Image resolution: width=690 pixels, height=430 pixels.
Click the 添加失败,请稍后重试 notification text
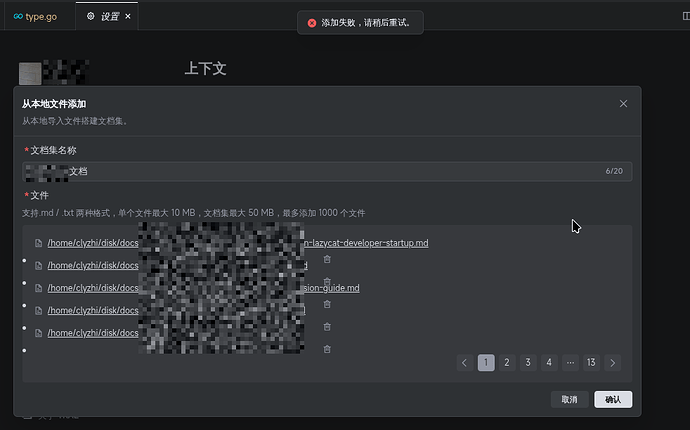[x=367, y=23]
